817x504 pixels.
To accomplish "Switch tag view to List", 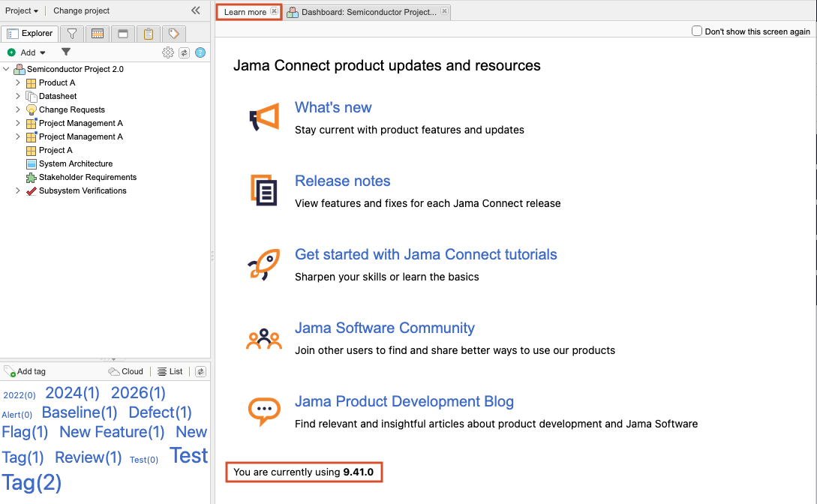I will [170, 371].
